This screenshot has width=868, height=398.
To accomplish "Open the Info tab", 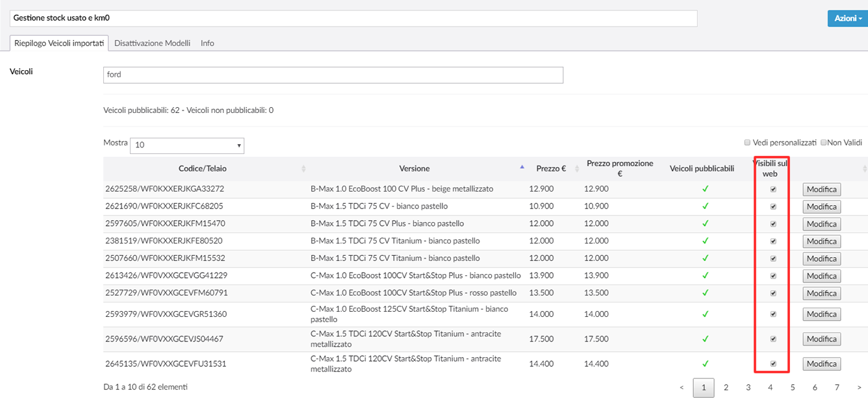I will pyautogui.click(x=207, y=43).
